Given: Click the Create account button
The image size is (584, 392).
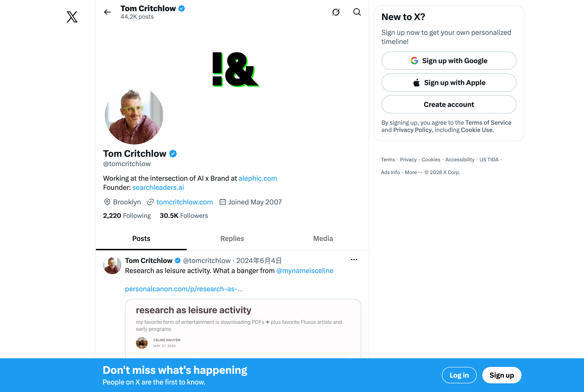Looking at the screenshot, I should point(449,104).
